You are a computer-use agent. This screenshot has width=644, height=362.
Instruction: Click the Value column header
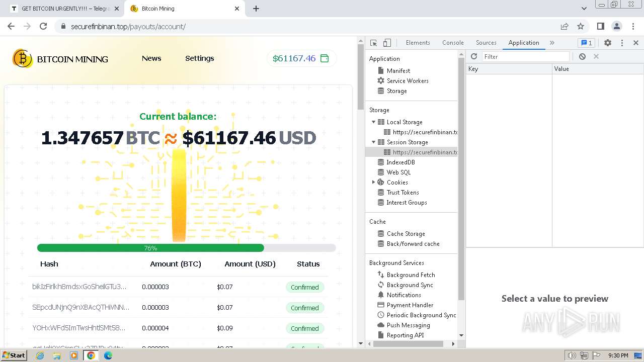click(x=598, y=69)
